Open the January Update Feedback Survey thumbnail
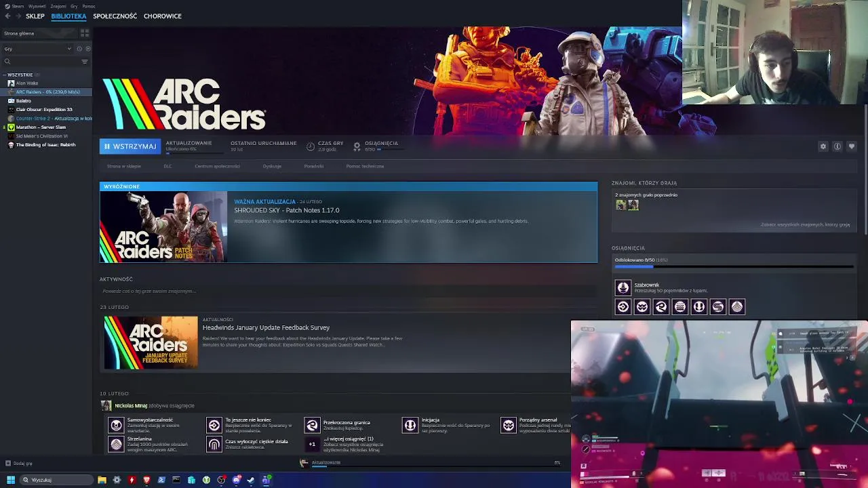868x488 pixels. 151,342
